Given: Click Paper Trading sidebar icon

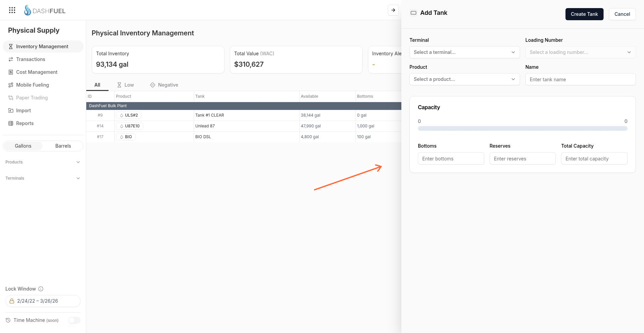Looking at the screenshot, I should click(x=11, y=98).
